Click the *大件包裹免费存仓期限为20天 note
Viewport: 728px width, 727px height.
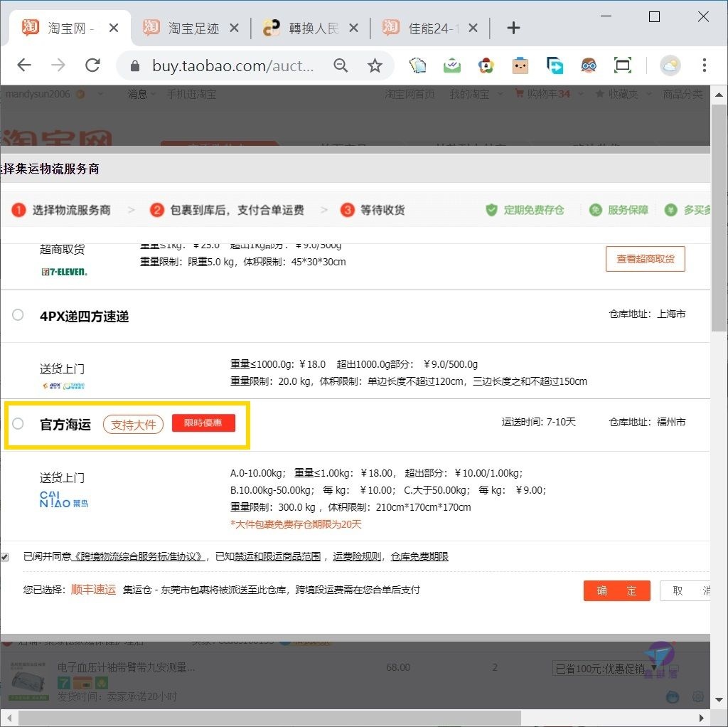point(296,524)
